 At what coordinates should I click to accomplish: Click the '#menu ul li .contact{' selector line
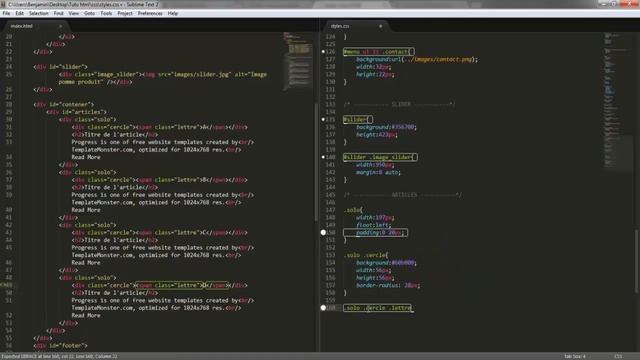[379, 52]
